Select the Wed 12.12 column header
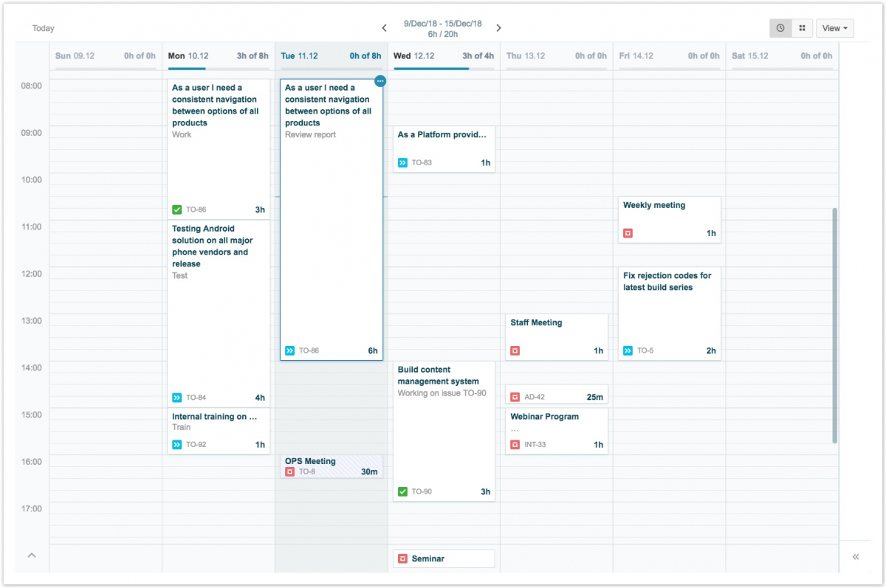The height and width of the screenshot is (588, 886). tap(413, 56)
